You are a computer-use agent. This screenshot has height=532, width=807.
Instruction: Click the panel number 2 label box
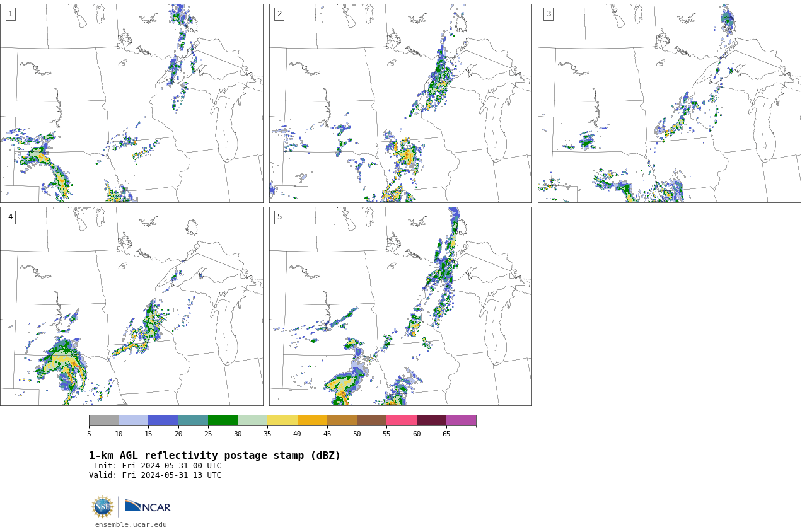click(279, 14)
